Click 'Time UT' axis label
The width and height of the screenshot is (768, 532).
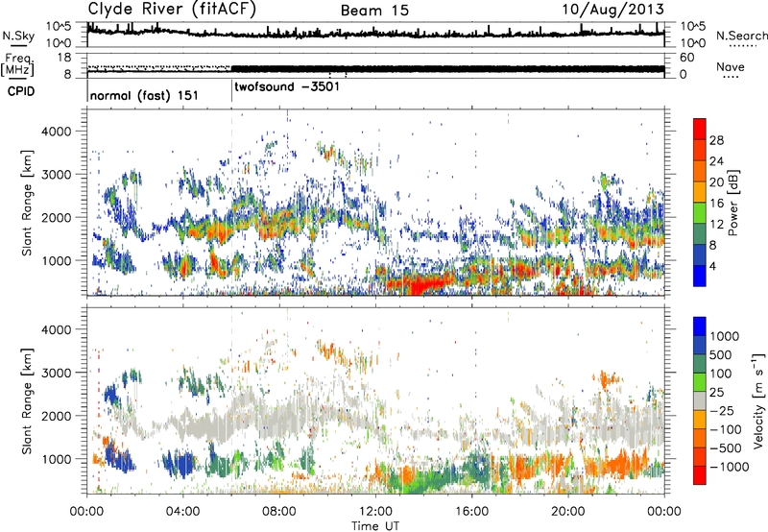(x=375, y=526)
